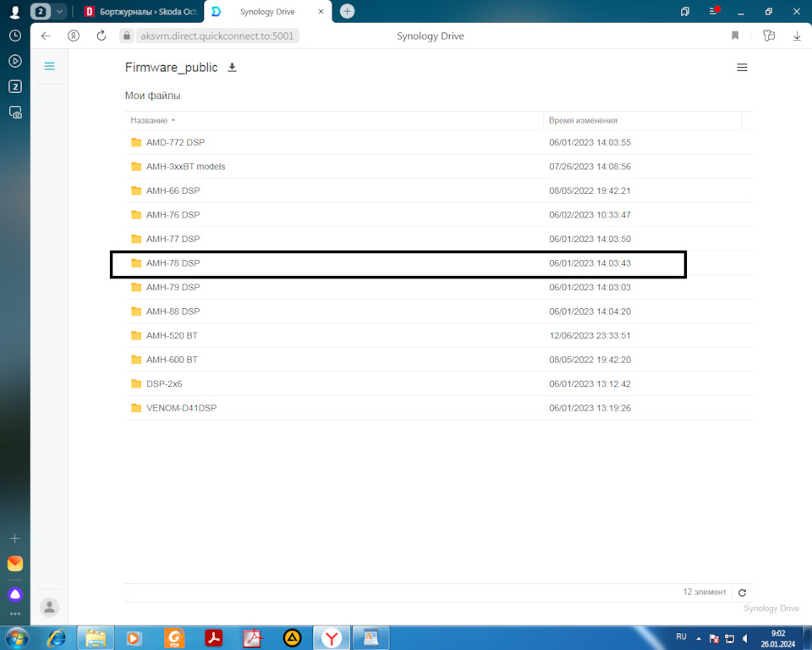Open a new browser tab
This screenshot has height=650, width=812.
347,11
